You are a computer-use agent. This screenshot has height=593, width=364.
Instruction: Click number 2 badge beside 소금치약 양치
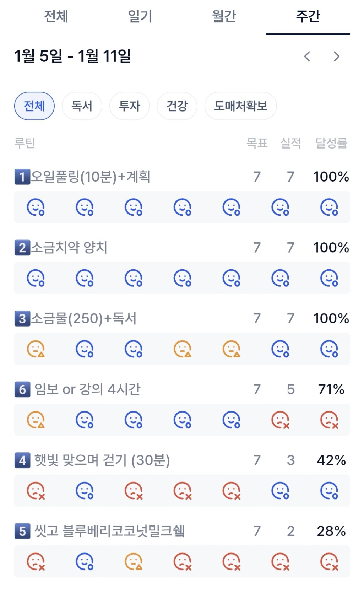[x=22, y=248]
